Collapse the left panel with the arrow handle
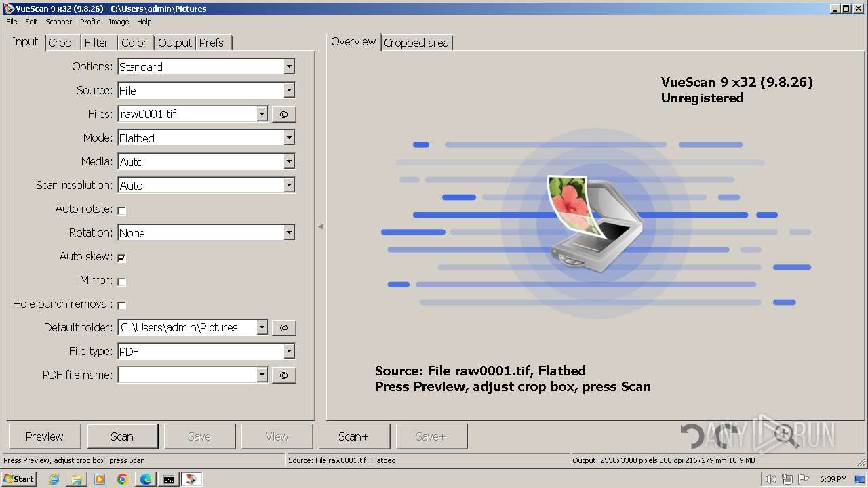Image resolution: width=868 pixels, height=488 pixels. coord(321,226)
